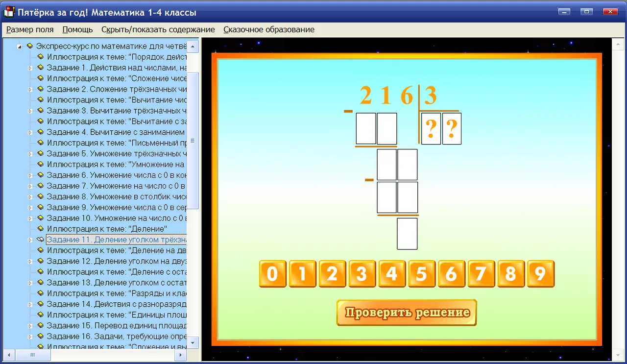This screenshot has width=627, height=364.
Task: Click the tree panel scroll-down arrow
Action: point(193,342)
